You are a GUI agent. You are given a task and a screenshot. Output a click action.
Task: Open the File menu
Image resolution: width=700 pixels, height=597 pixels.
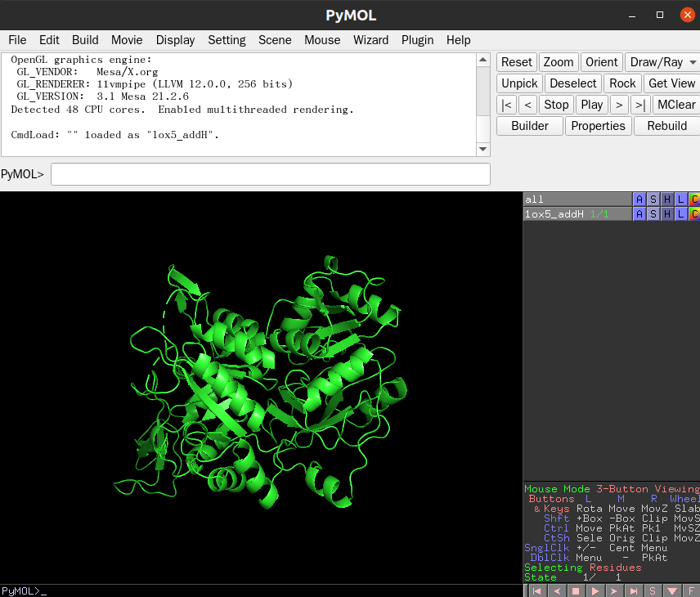17,40
